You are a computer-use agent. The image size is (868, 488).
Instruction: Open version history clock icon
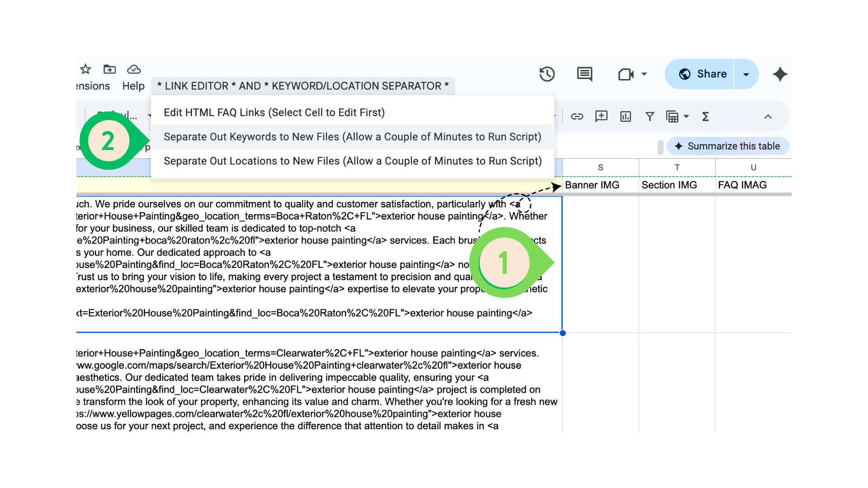[x=547, y=74]
